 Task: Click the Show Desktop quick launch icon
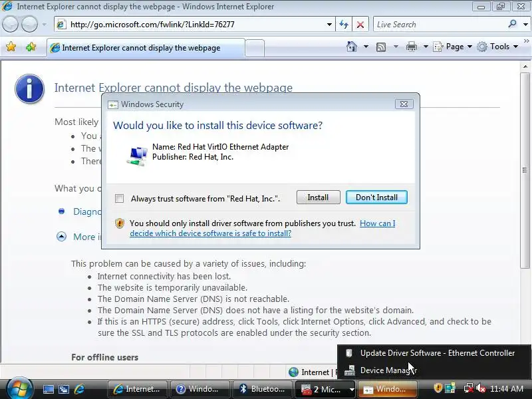[48, 389]
